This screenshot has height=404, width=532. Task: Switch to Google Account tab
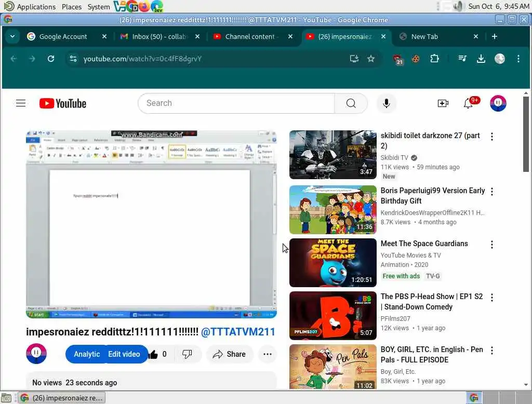coord(63,36)
